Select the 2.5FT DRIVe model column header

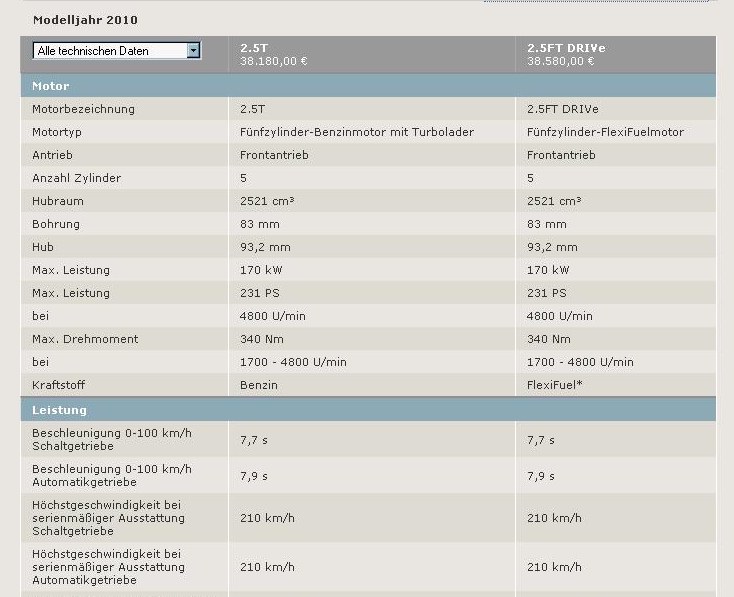[566, 47]
